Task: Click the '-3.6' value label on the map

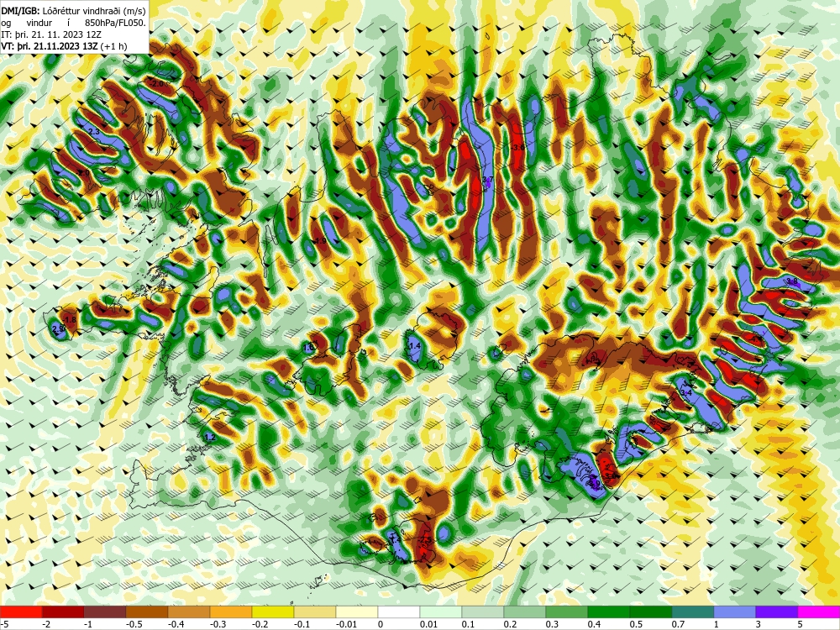Action: coord(518,147)
